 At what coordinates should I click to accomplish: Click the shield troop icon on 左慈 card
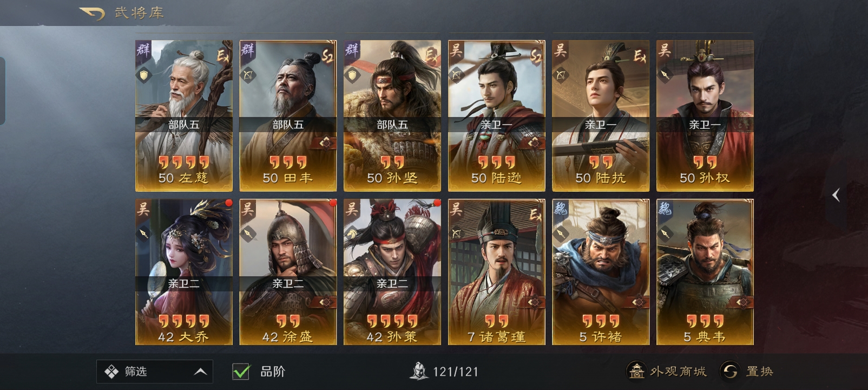point(144,75)
